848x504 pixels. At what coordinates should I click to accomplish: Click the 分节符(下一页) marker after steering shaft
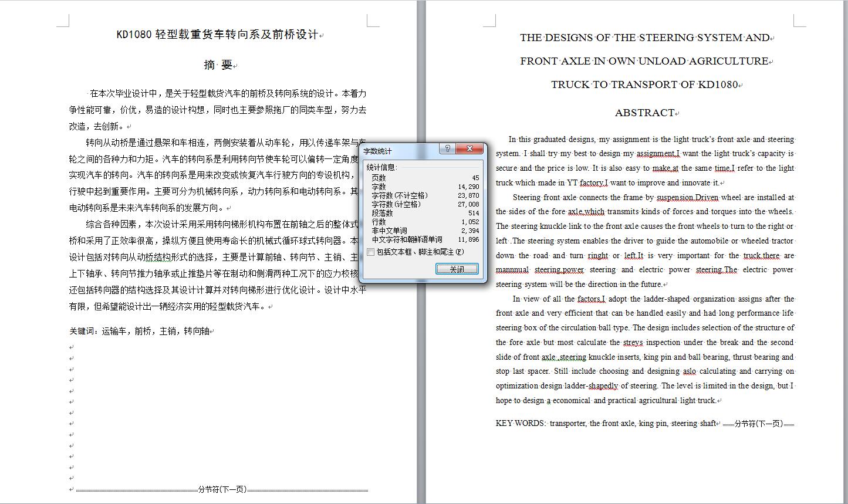[x=758, y=423]
